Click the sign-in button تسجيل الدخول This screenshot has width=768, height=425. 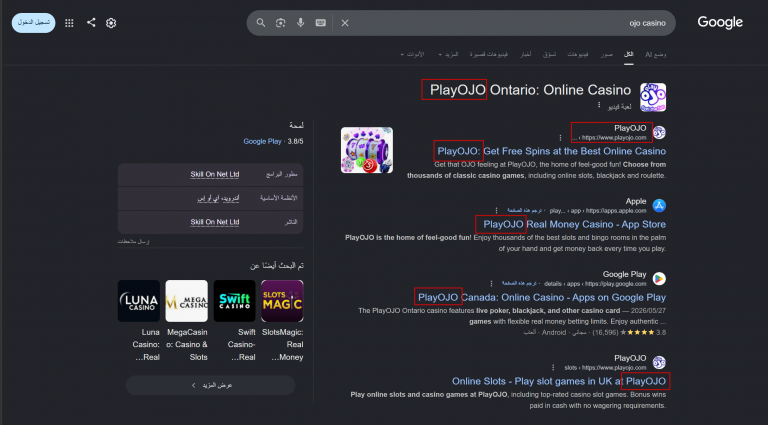33,23
